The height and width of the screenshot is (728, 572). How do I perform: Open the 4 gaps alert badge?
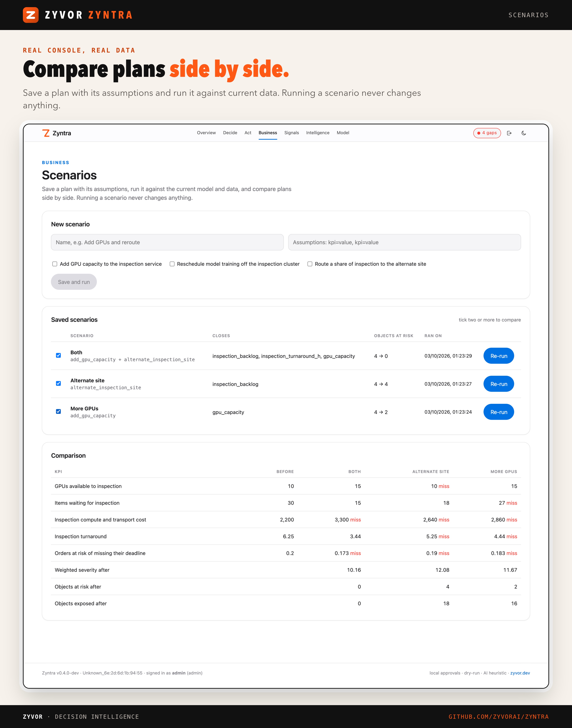(487, 133)
